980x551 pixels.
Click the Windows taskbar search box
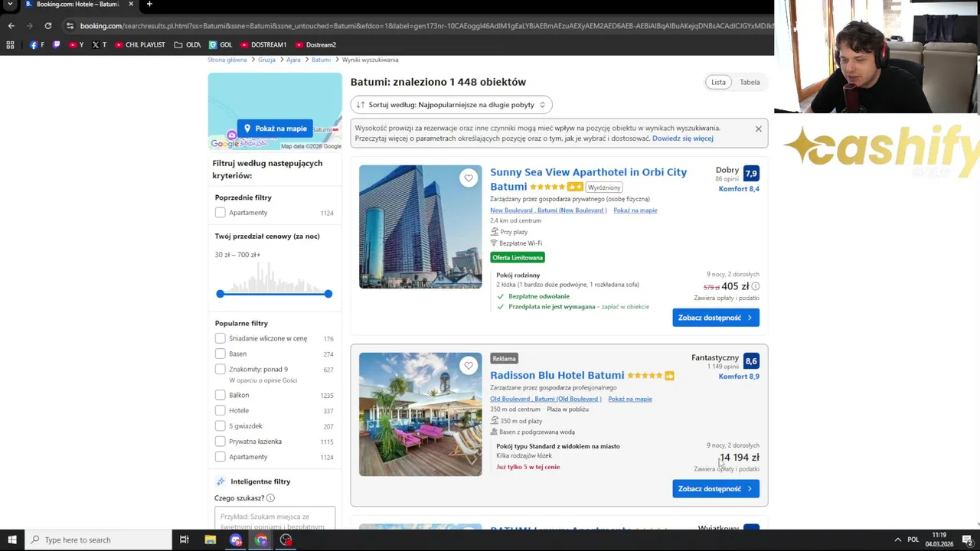[98, 540]
